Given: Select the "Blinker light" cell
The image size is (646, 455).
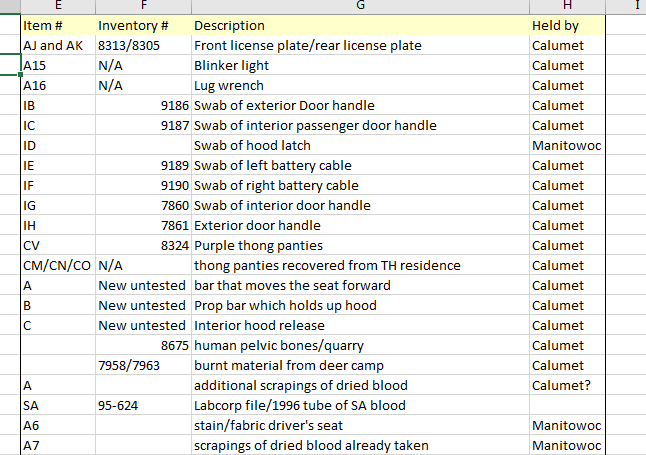Looking at the screenshot, I should point(231,65).
